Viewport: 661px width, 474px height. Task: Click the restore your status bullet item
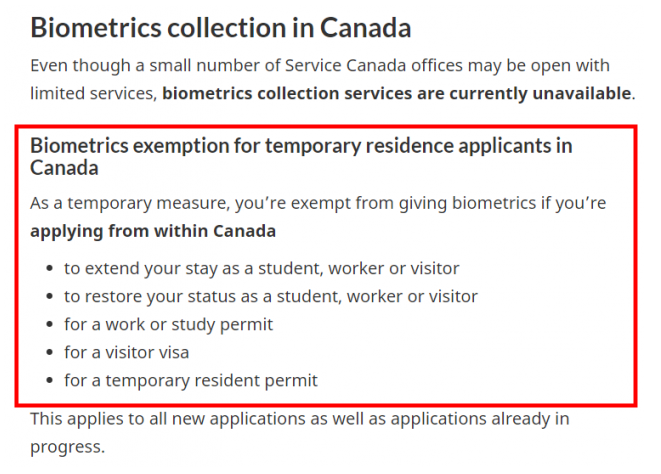[271, 296]
